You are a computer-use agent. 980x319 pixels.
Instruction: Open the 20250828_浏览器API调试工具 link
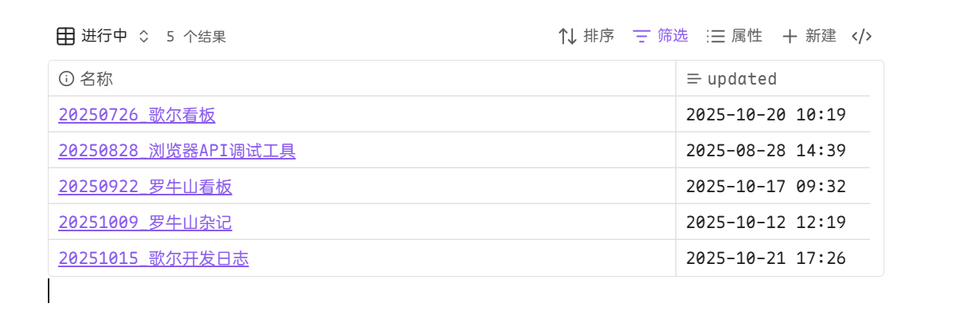(177, 151)
